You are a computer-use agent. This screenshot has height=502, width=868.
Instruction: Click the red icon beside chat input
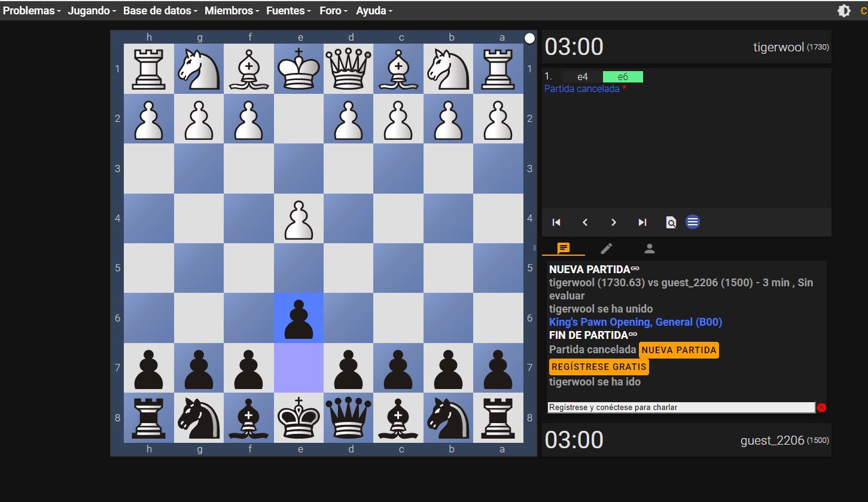821,408
